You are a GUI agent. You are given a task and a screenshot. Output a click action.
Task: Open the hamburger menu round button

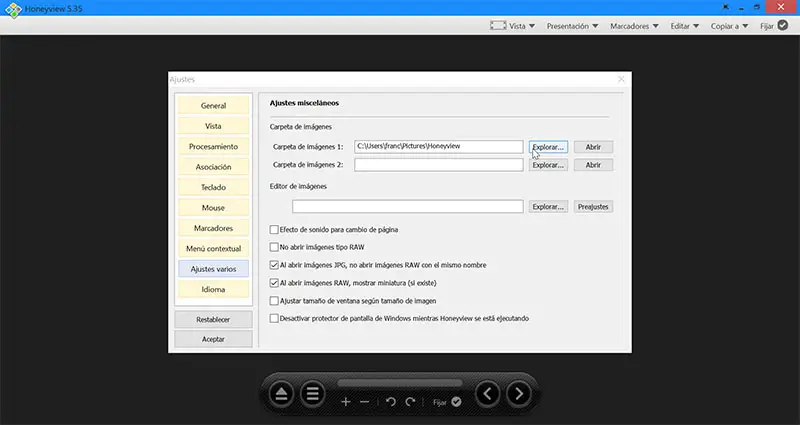coord(312,394)
